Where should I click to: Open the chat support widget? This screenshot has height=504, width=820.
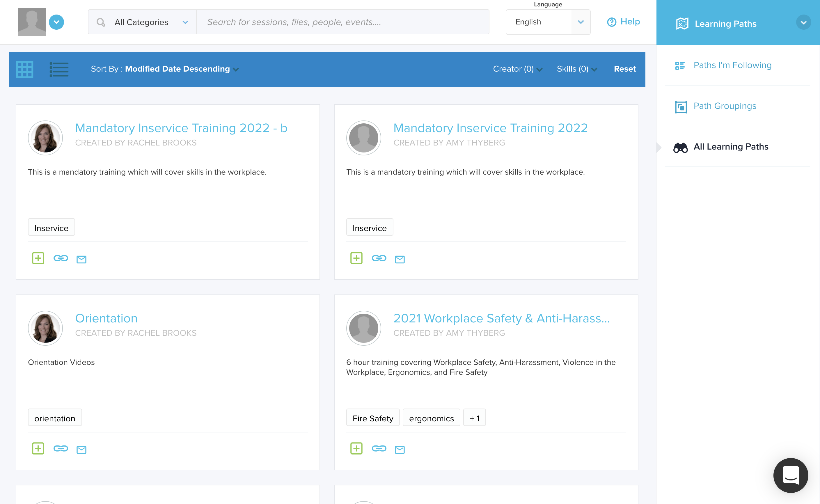pos(791,476)
